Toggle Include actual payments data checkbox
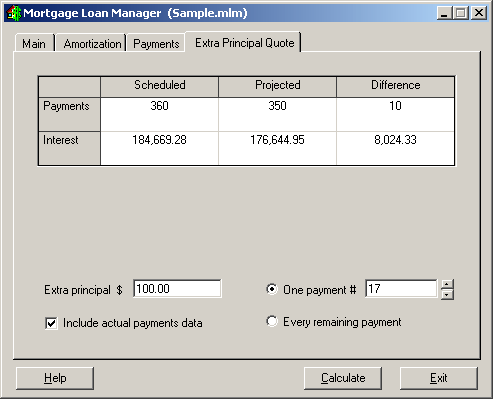Viewport: 493px width, 399px height. tap(51, 323)
